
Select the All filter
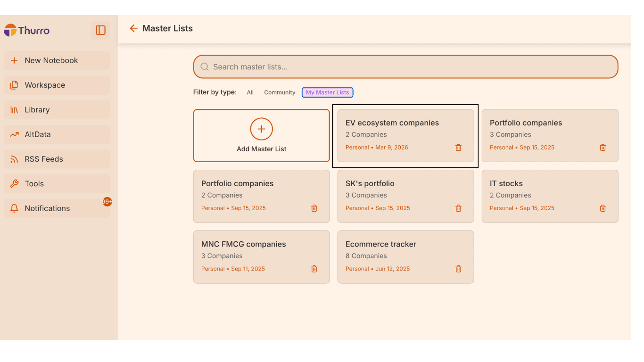pos(250,92)
